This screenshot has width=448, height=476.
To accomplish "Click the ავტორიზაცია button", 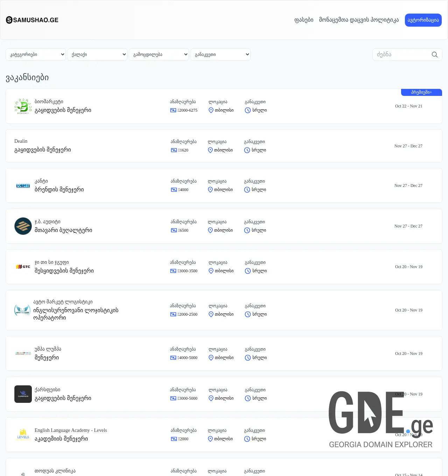I will (x=423, y=20).
